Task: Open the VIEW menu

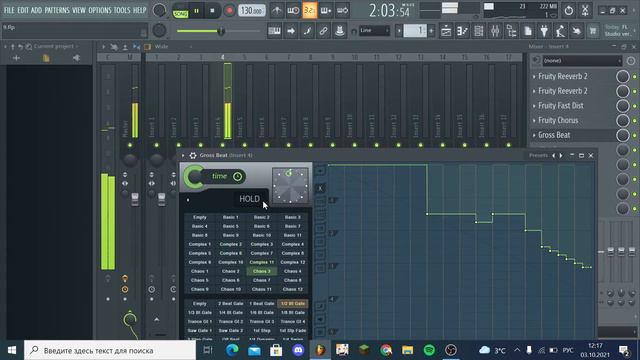Action: (79, 10)
